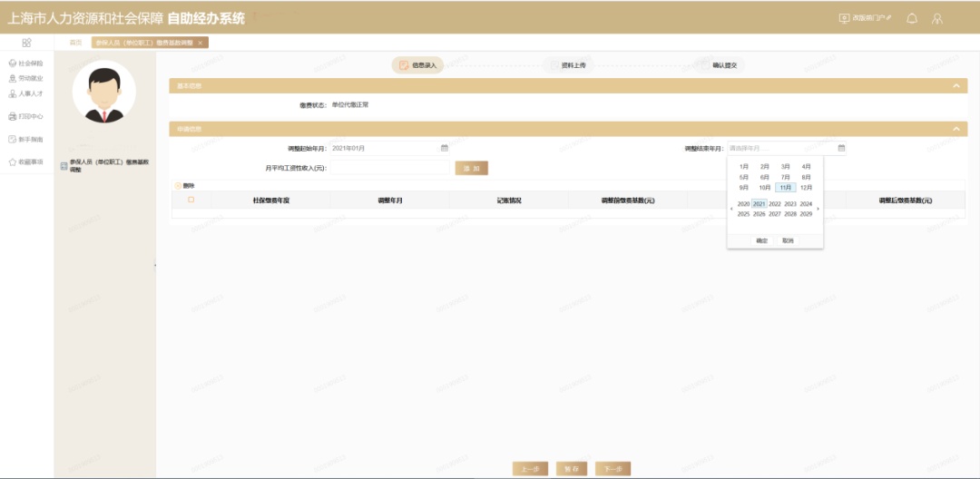This screenshot has height=479, width=980.
Task: Collapse the 申请信息 section
Action: (x=955, y=129)
